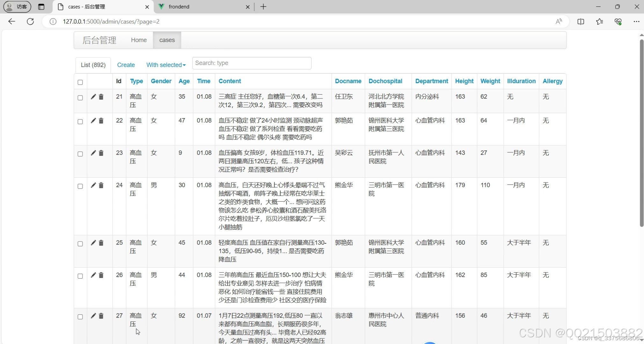Open the edit pencil for record 23

pos(93,153)
